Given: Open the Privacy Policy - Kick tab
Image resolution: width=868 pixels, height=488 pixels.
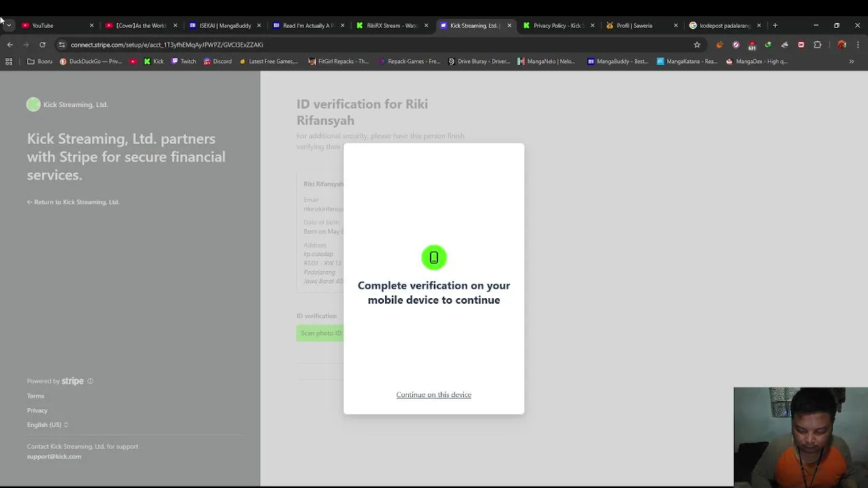Looking at the screenshot, I should [557, 26].
